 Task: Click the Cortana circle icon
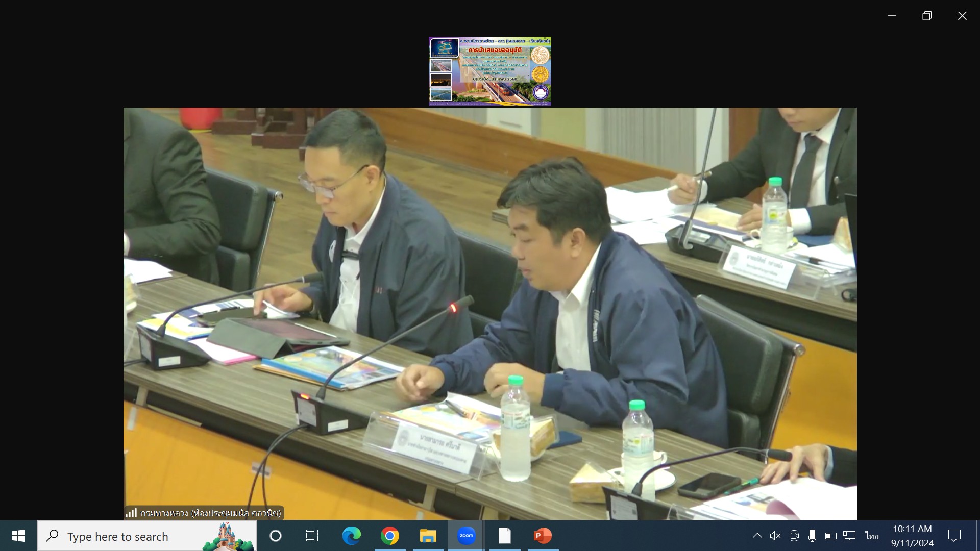pos(276,536)
